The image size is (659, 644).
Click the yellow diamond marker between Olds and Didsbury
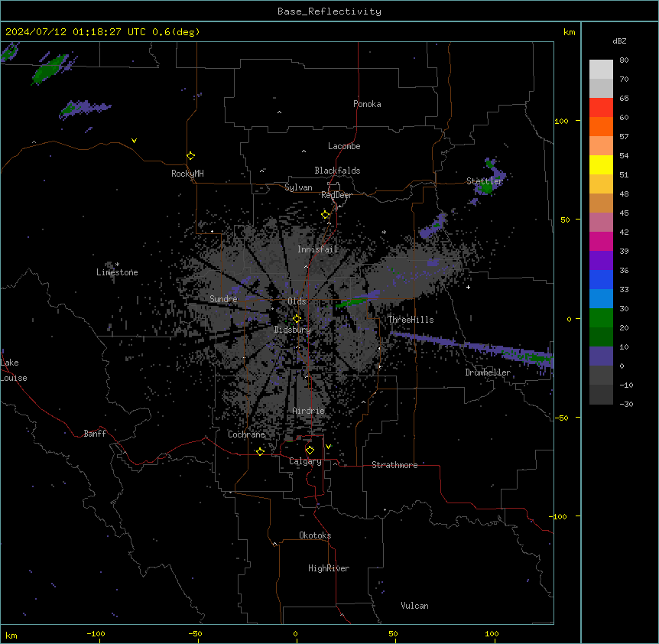[x=297, y=319]
